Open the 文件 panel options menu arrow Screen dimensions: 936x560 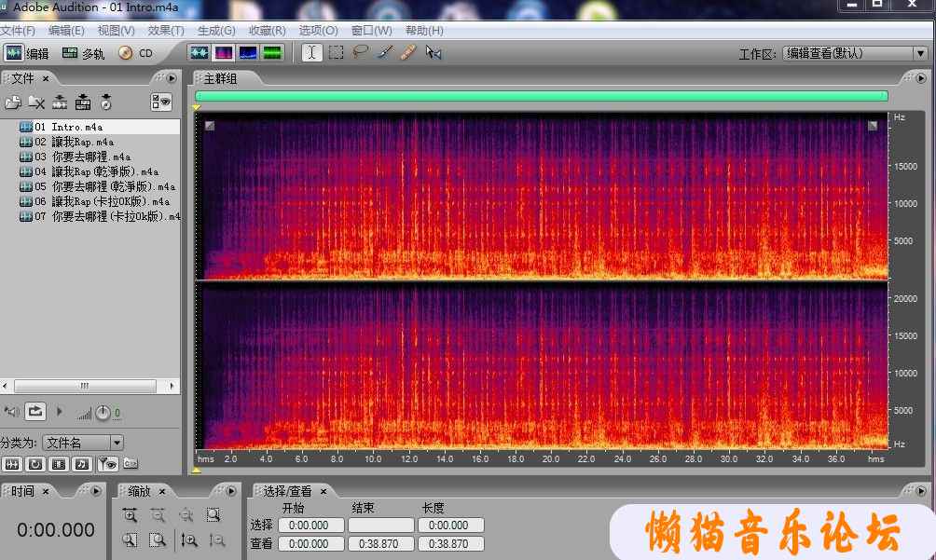click(x=172, y=78)
